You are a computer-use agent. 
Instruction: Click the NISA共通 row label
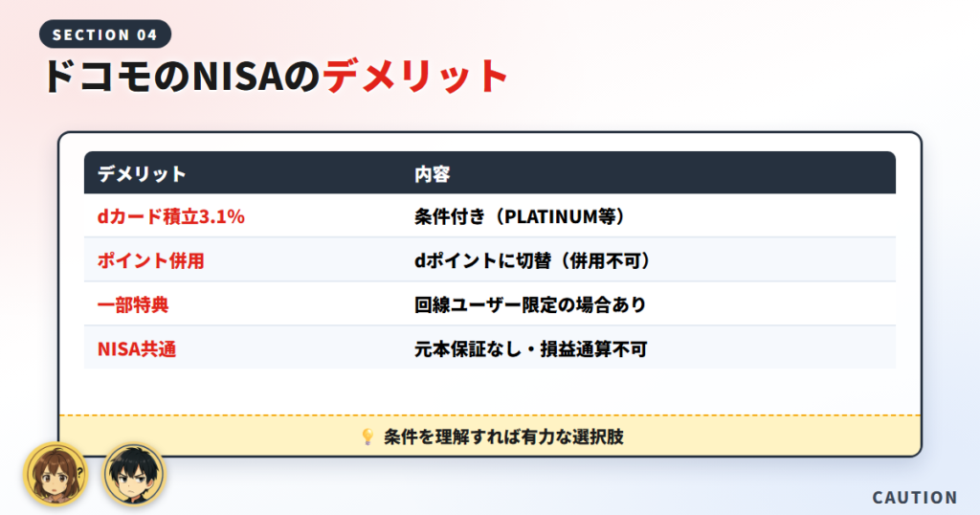(x=136, y=348)
